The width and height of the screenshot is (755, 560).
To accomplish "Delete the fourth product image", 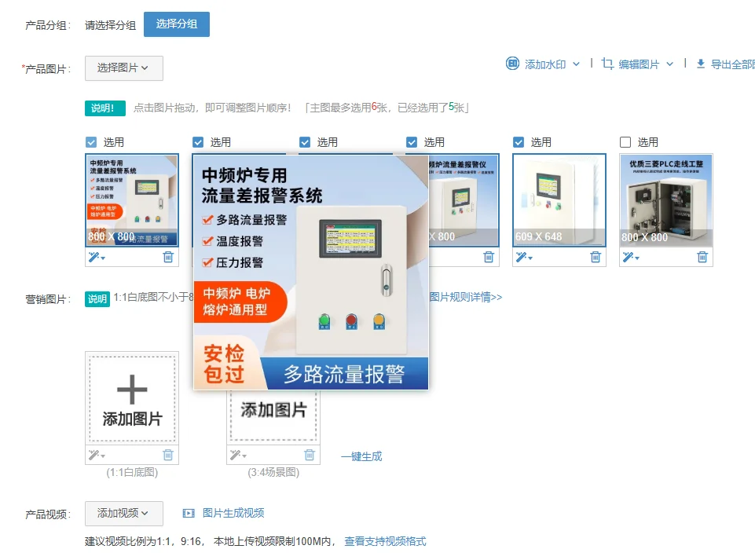I will tap(489, 257).
